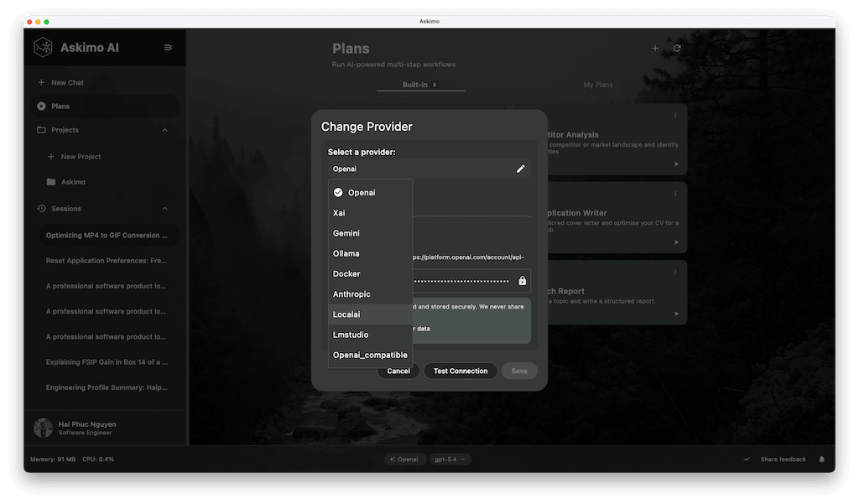Click the New Project plus icon
The image size is (859, 504).
[51, 157]
